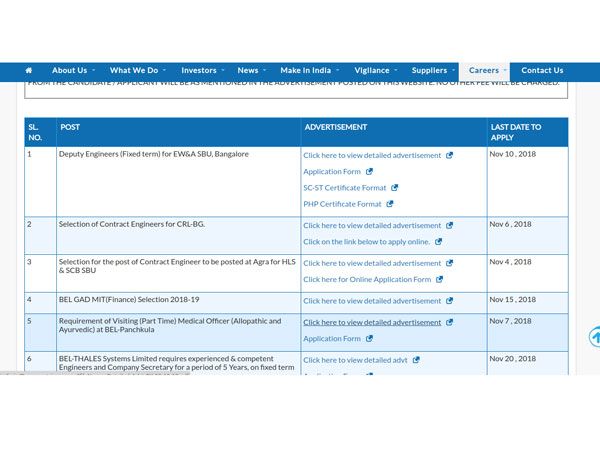Click the scroll-to-top arrow button
600x450 pixels.
point(594,337)
